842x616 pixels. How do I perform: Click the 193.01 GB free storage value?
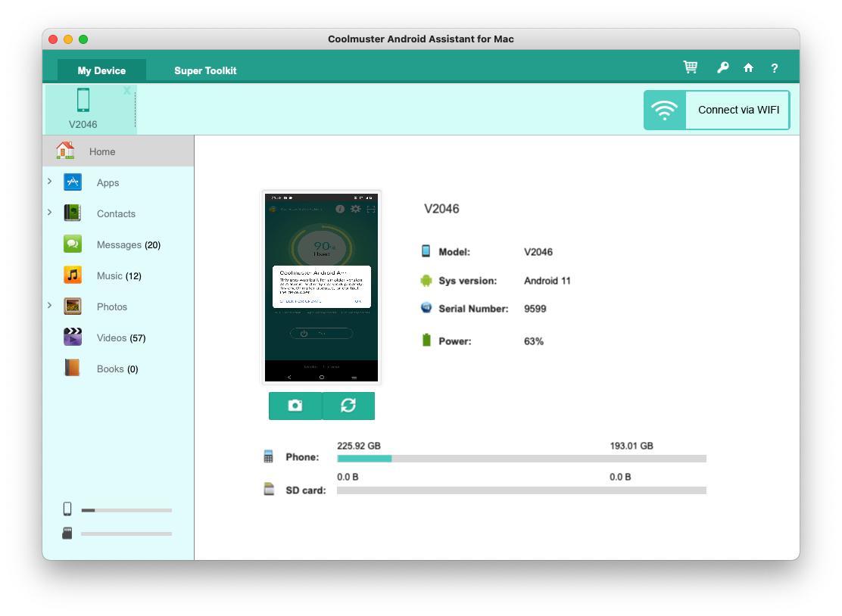click(631, 446)
